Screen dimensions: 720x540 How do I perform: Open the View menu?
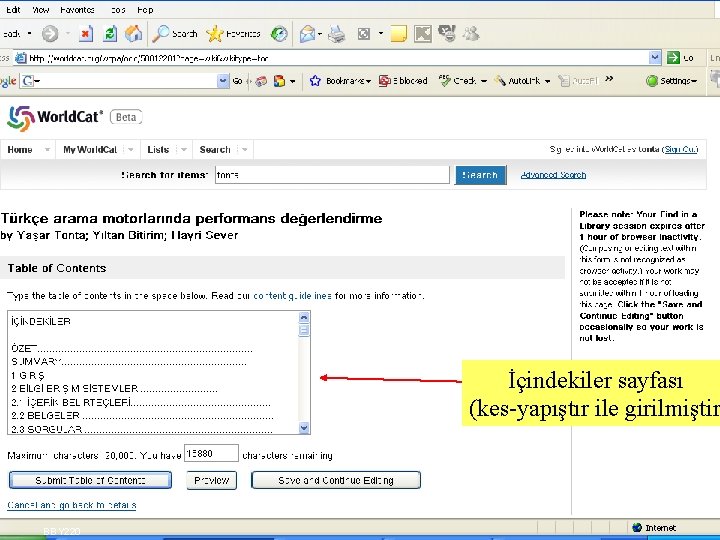[40, 10]
